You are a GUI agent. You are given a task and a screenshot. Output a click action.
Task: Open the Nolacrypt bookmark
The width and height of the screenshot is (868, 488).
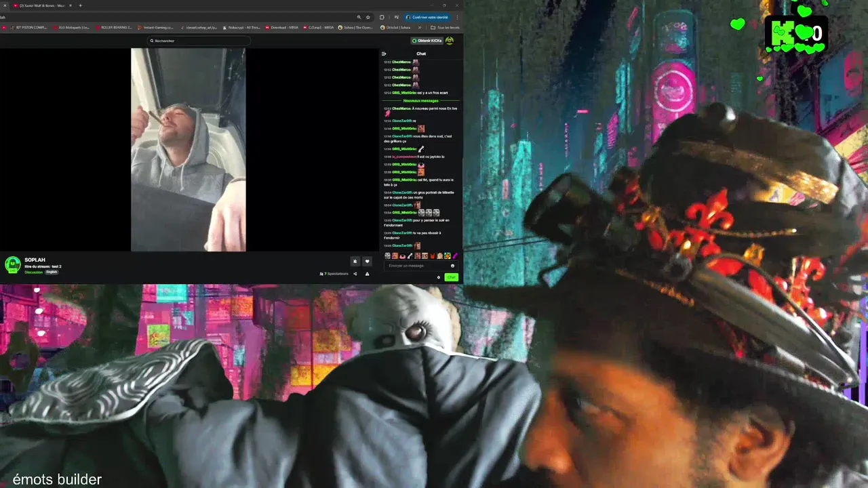[240, 27]
